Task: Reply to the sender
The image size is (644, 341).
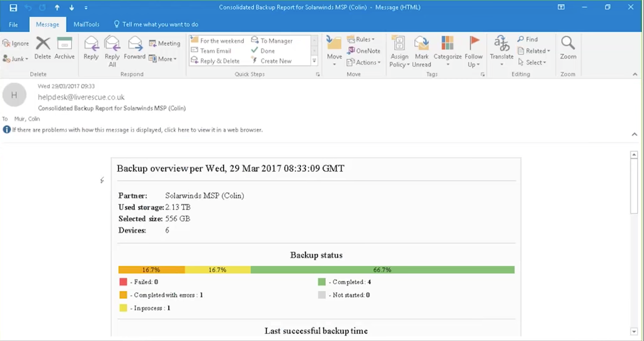Action: point(91,49)
